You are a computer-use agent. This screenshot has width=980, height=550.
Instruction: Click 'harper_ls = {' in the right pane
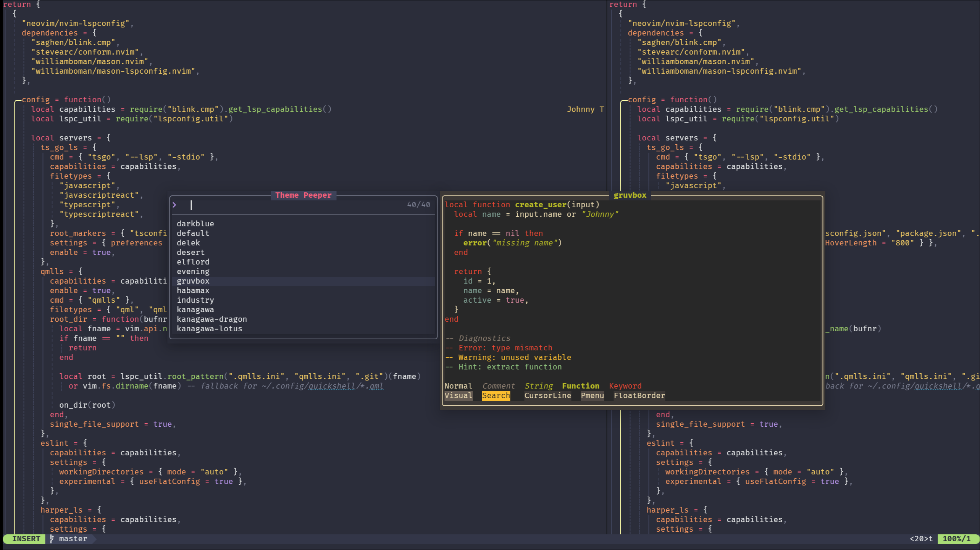pos(677,510)
